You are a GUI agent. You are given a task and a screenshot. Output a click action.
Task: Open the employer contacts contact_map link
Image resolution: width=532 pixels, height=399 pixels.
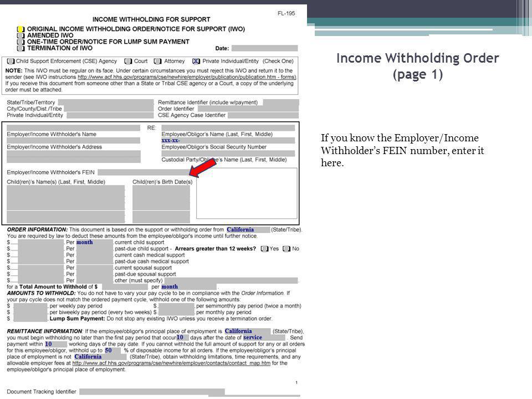[171, 363]
